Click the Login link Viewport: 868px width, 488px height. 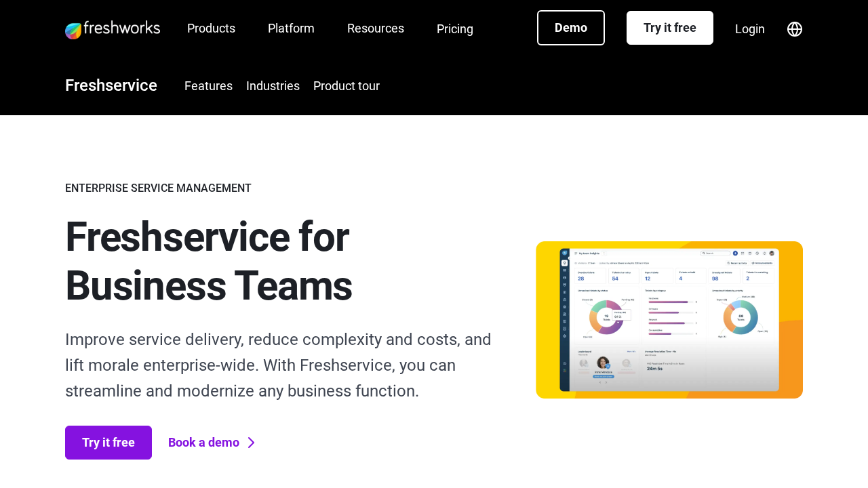pyautogui.click(x=750, y=29)
